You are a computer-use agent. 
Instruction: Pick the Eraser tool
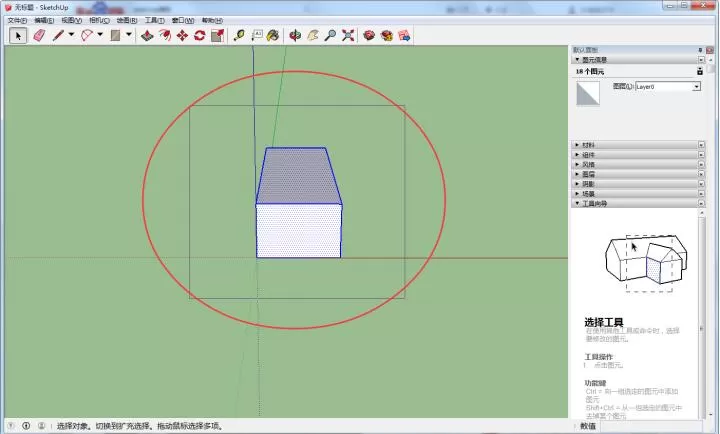click(39, 35)
